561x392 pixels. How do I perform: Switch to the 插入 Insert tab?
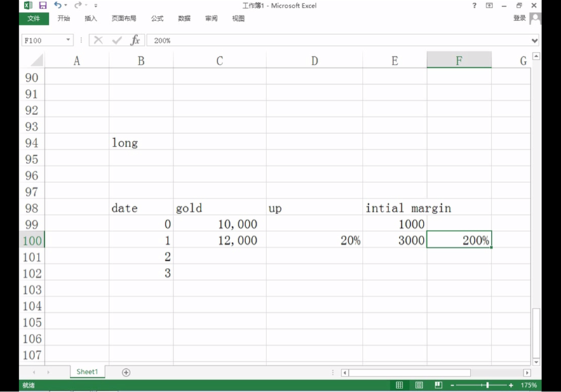click(x=90, y=19)
